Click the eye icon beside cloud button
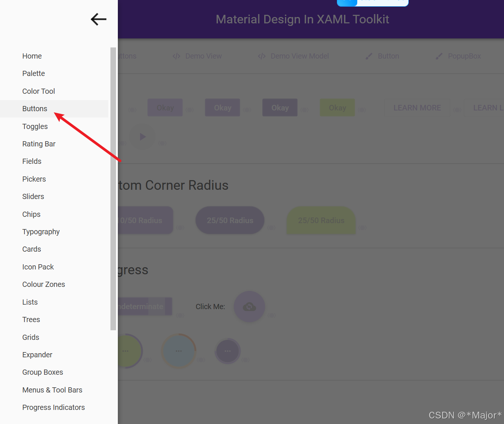 tap(271, 315)
